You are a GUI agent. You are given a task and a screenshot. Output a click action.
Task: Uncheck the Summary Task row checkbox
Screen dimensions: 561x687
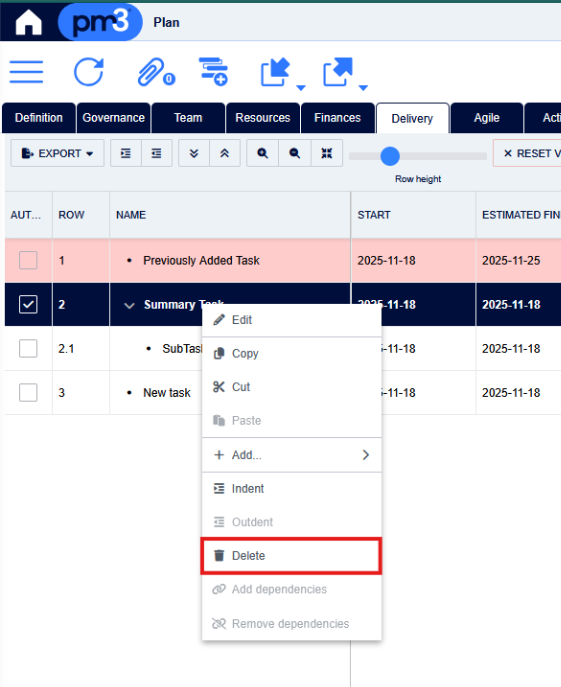coord(28,304)
